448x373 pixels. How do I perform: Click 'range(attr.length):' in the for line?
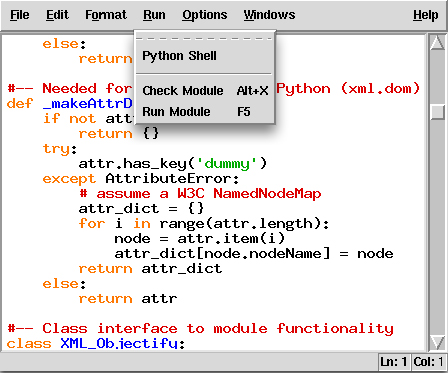[x=244, y=224]
